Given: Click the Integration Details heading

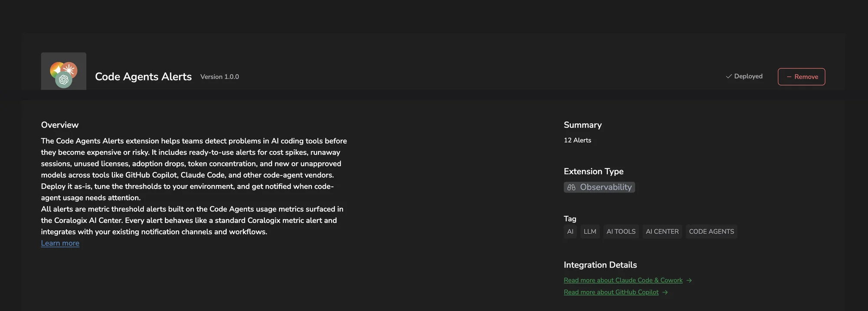Looking at the screenshot, I should (600, 265).
